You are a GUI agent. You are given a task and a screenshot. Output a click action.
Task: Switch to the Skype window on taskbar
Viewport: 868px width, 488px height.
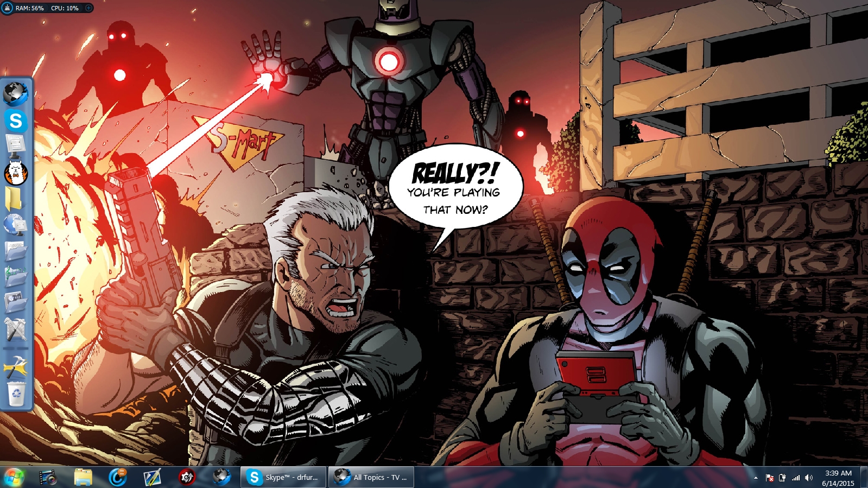(x=283, y=477)
